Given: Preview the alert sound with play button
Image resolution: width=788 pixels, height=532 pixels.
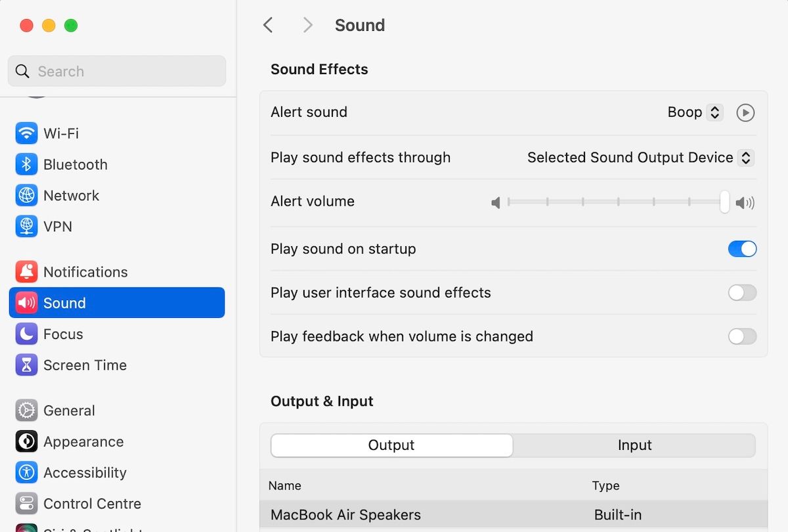Looking at the screenshot, I should pyautogui.click(x=745, y=112).
